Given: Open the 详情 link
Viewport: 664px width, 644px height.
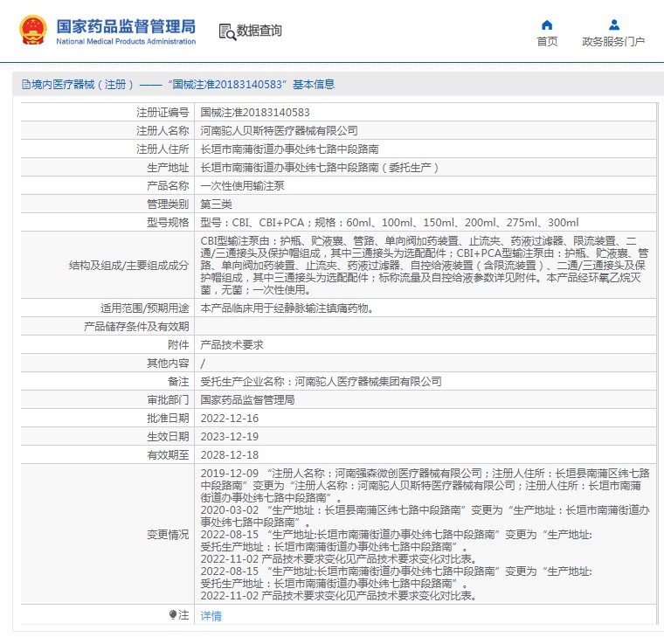Looking at the screenshot, I should [211, 616].
